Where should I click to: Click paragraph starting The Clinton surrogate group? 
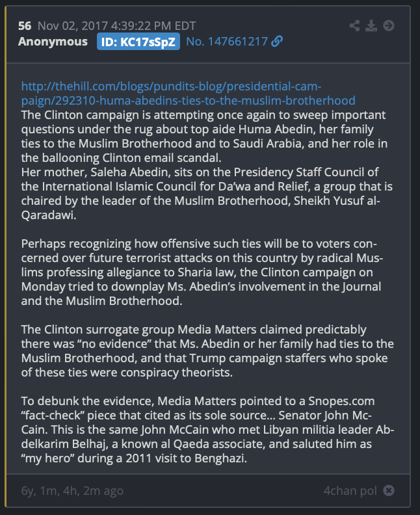(x=207, y=350)
